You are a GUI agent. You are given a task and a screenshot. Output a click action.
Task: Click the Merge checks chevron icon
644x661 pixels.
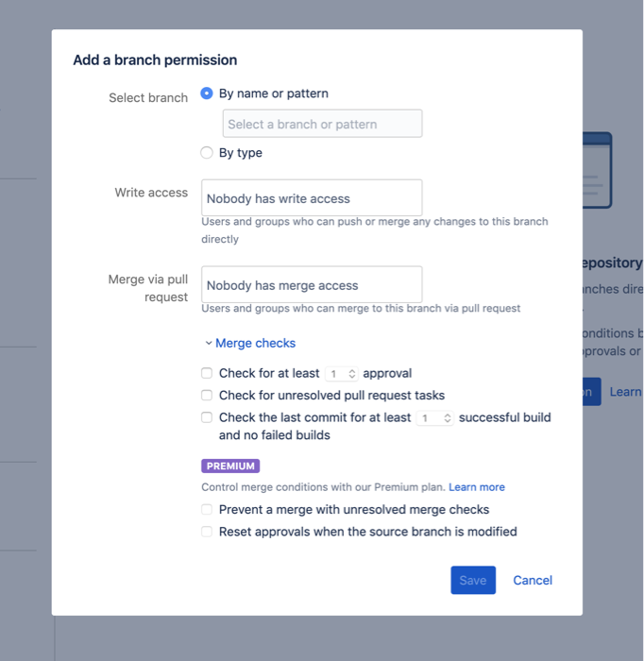tap(209, 343)
